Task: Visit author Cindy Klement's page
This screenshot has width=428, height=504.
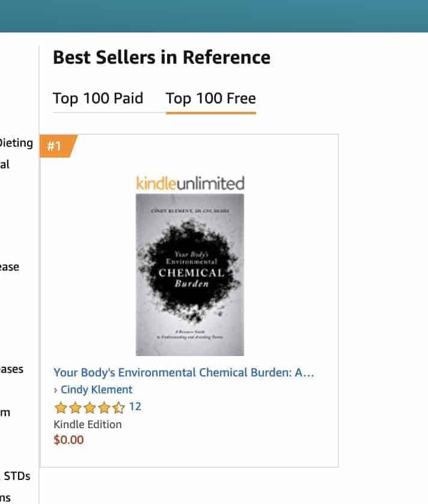Action: tap(96, 390)
